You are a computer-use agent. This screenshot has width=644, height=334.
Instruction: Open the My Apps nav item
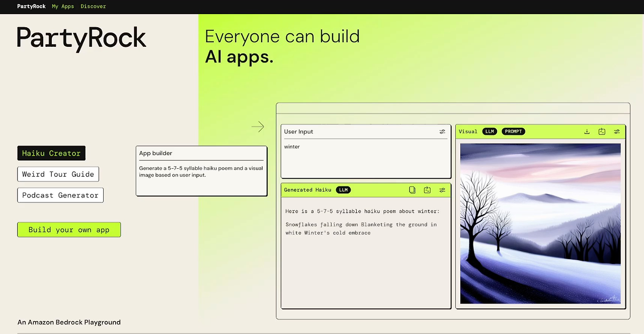pyautogui.click(x=63, y=7)
